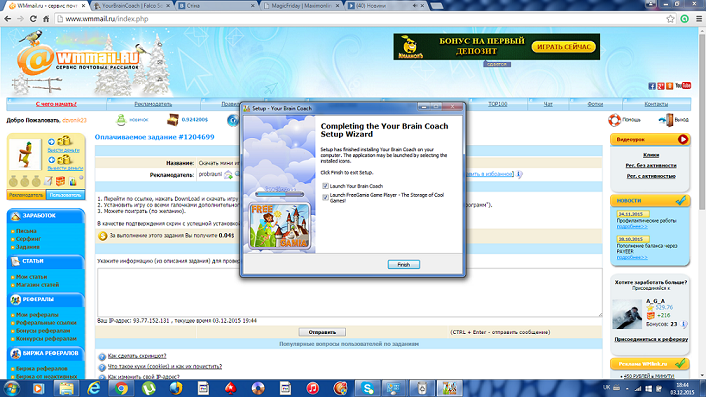This screenshot has height=397, width=706.
Task: Click the treasure chest balance icon
Action: click(172, 120)
